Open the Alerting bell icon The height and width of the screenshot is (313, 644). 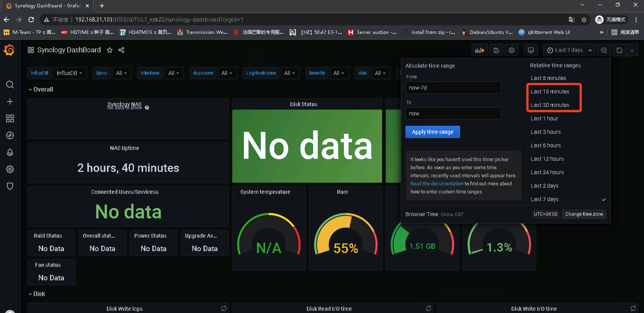[x=10, y=152]
